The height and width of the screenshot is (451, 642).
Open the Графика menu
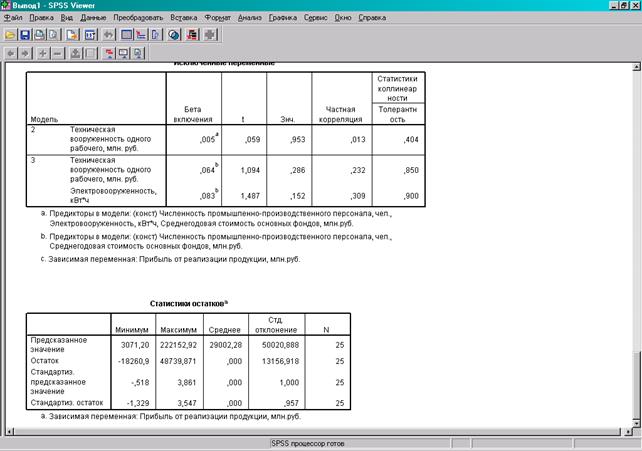click(283, 18)
